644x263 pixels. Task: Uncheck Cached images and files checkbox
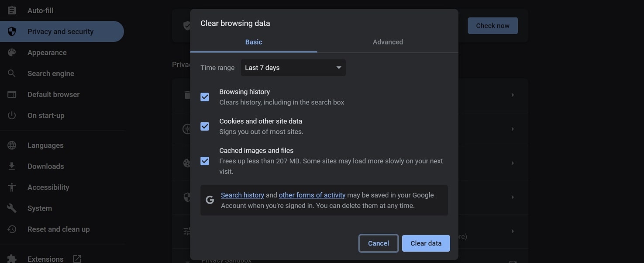coord(205,161)
